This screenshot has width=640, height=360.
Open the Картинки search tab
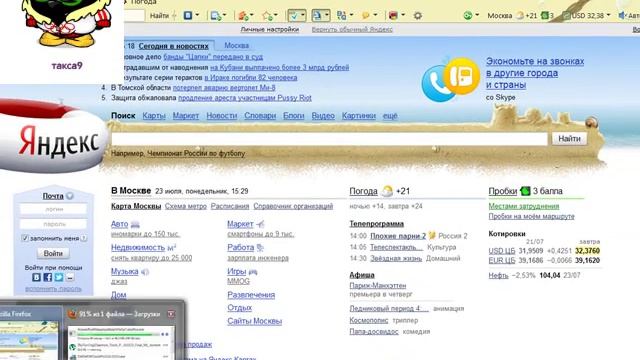click(359, 116)
